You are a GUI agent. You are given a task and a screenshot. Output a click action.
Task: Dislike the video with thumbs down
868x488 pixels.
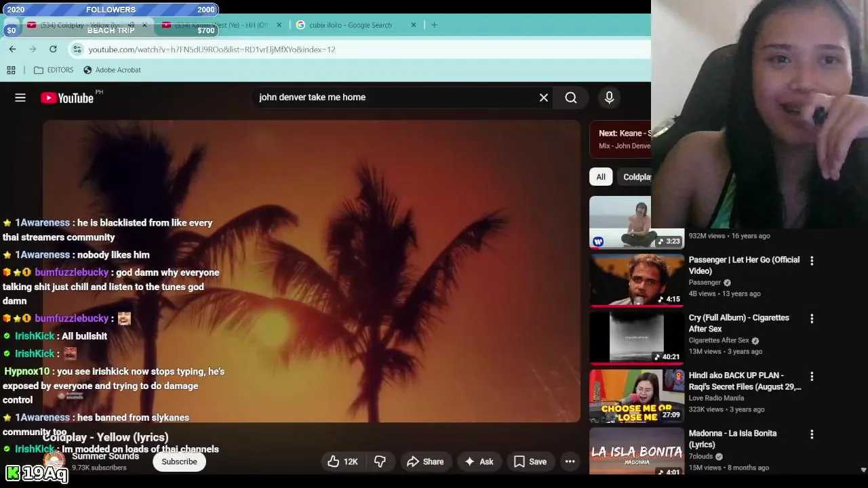(x=380, y=462)
